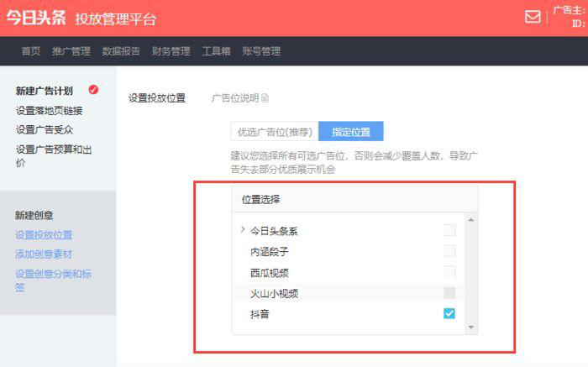Click the red checkmark beside 新建广告计划
This screenshot has width=588, height=367.
click(x=93, y=90)
